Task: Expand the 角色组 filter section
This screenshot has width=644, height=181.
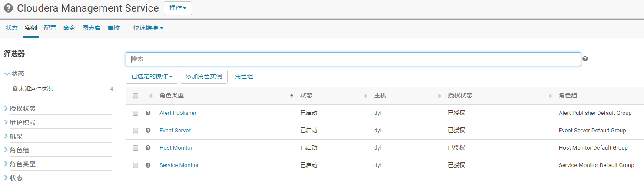Action: pyautogui.click(x=17, y=150)
